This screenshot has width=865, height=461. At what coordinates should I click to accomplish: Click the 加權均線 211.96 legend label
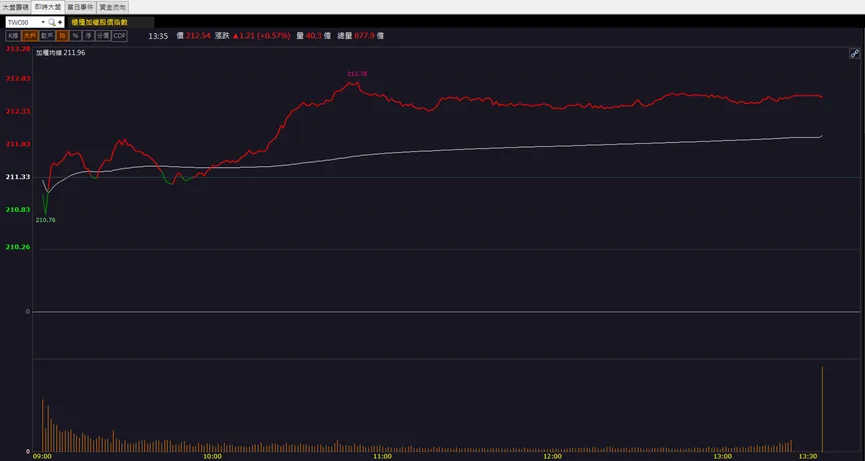click(61, 53)
